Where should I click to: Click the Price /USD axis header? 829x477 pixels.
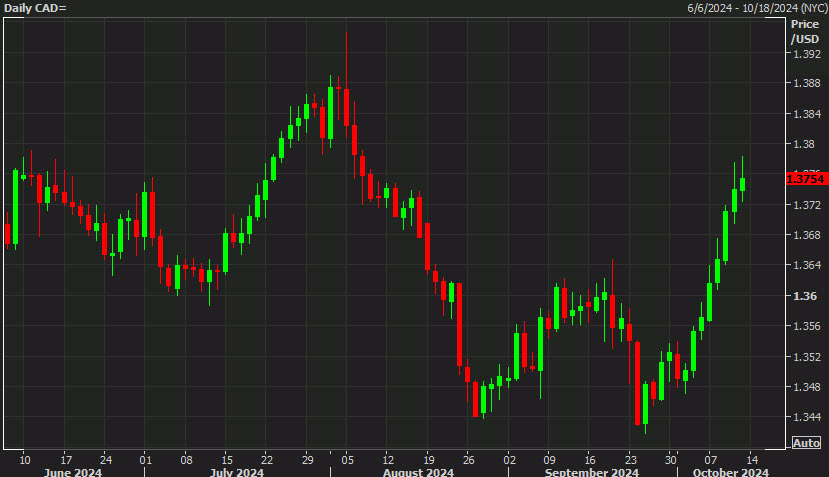click(x=805, y=32)
